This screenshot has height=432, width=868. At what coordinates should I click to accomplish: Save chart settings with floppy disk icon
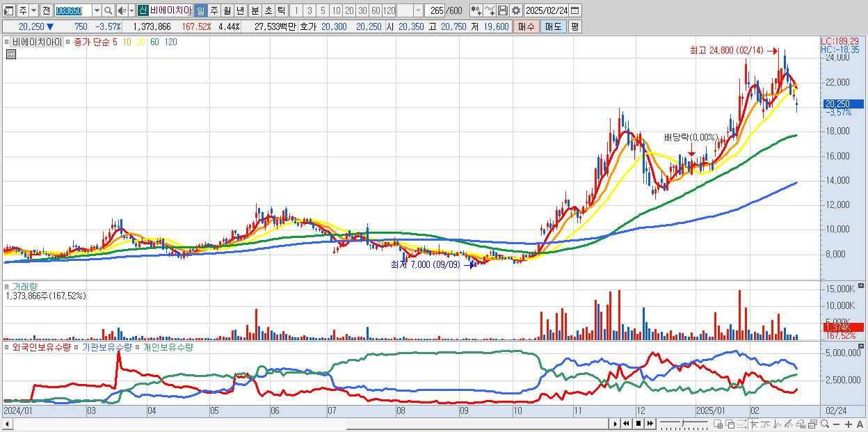coord(503,10)
